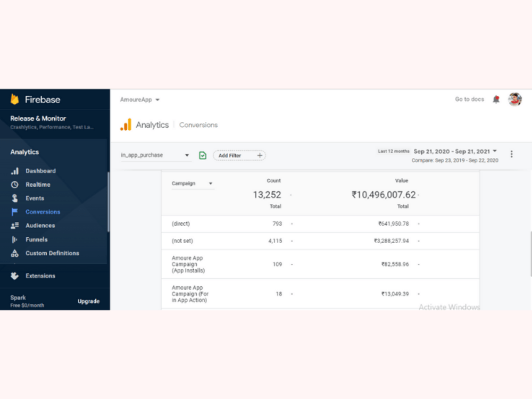The width and height of the screenshot is (532, 399).
Task: Click the Release & Monitor section header
Action: (38, 119)
